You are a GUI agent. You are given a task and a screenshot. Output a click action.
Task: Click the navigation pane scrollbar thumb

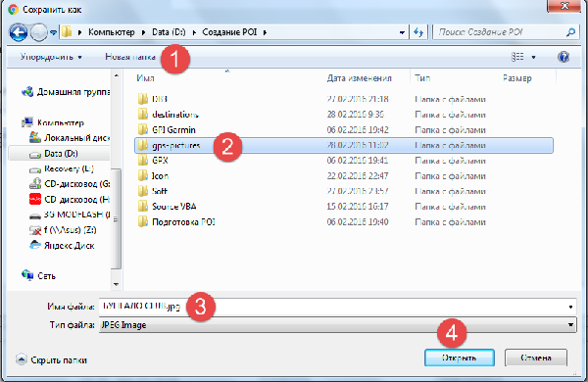117,219
